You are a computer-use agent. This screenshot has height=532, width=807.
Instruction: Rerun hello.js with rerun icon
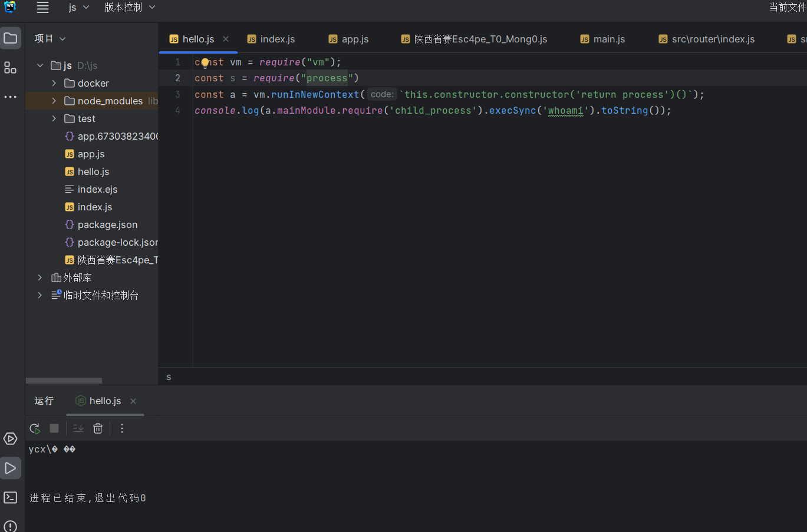[35, 428]
